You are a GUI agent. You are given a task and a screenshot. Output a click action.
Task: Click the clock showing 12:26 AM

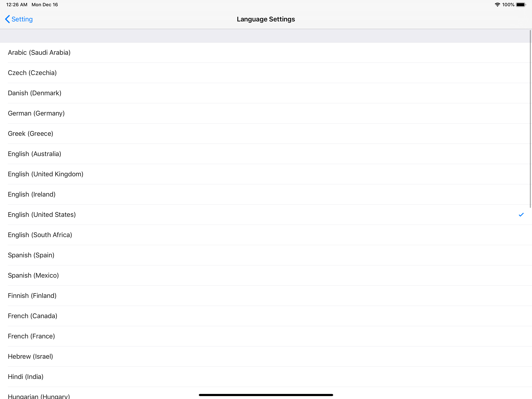(16, 4)
